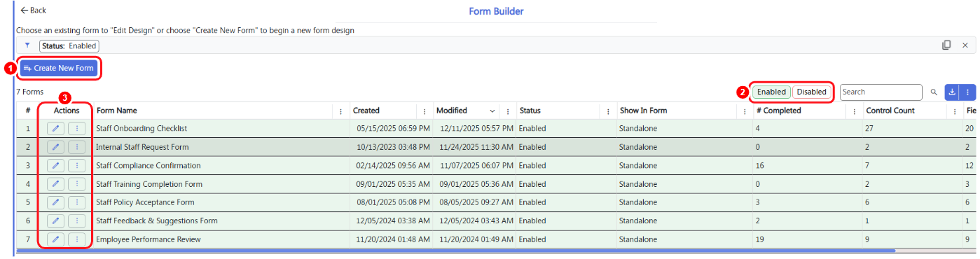Open more actions for Staff Compliance Confirmation

pyautogui.click(x=76, y=166)
